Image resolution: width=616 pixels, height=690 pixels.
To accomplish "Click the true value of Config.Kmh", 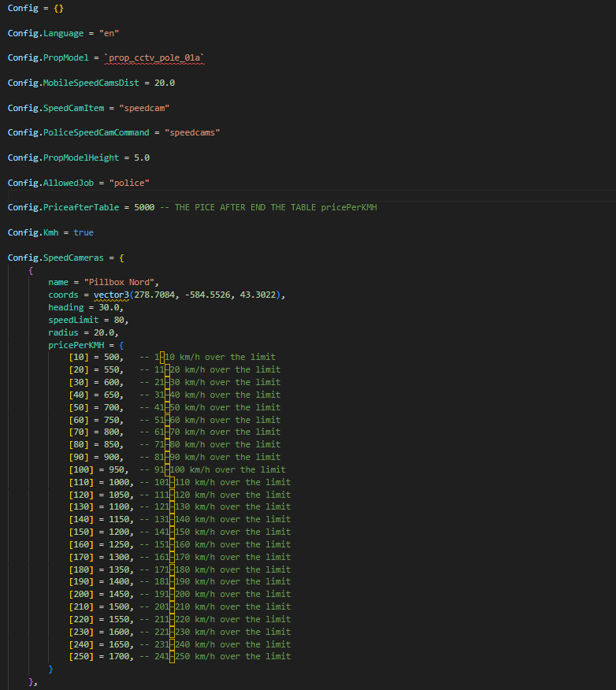I will pos(83,232).
